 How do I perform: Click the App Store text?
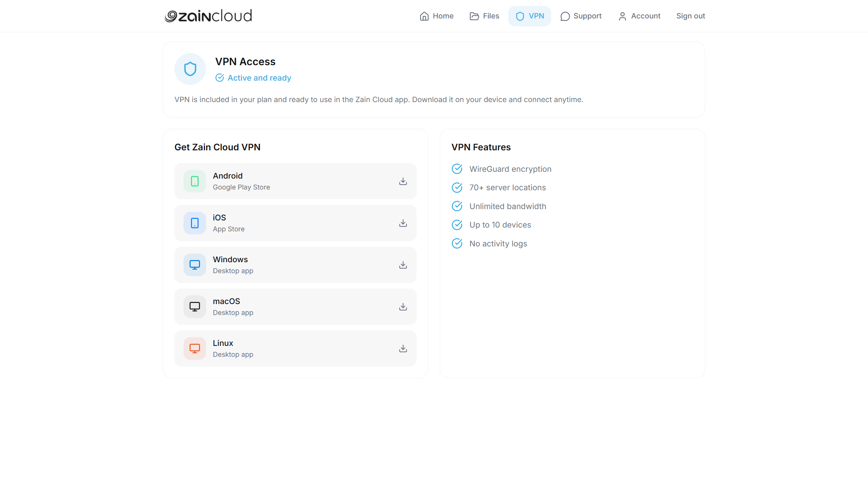coord(229,229)
